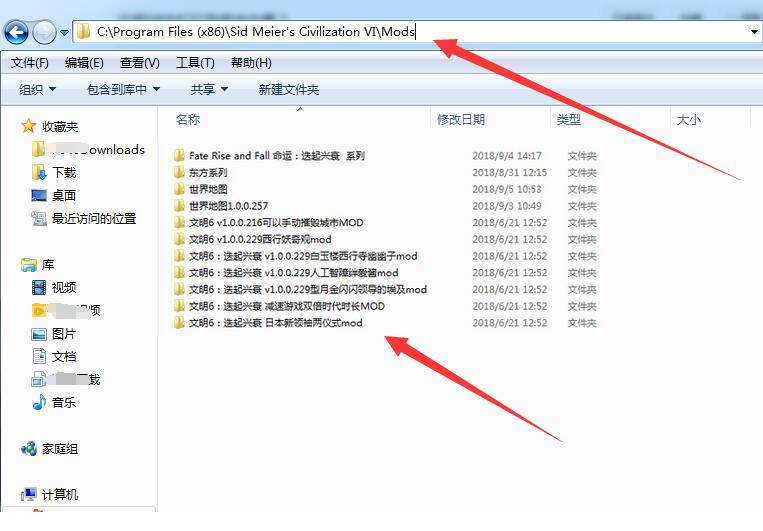Viewport: 763px width, 531px height.
Task: Open the 图片 pictures library
Action: tap(63, 333)
